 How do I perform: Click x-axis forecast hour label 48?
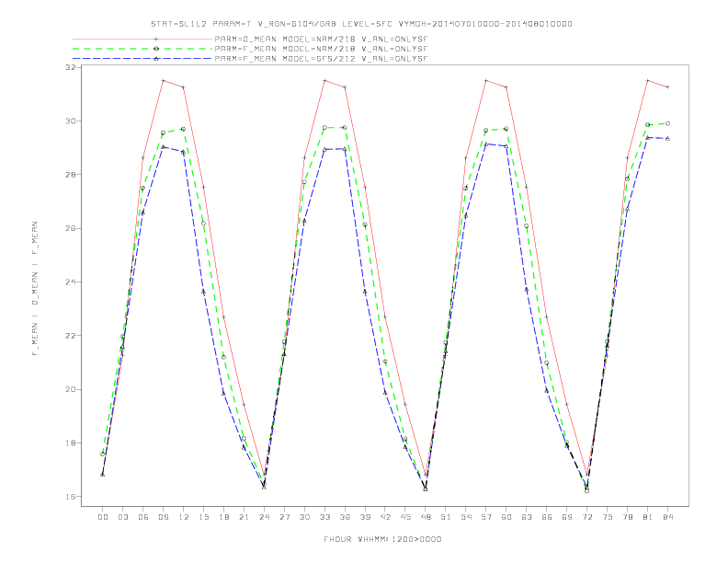click(x=426, y=517)
